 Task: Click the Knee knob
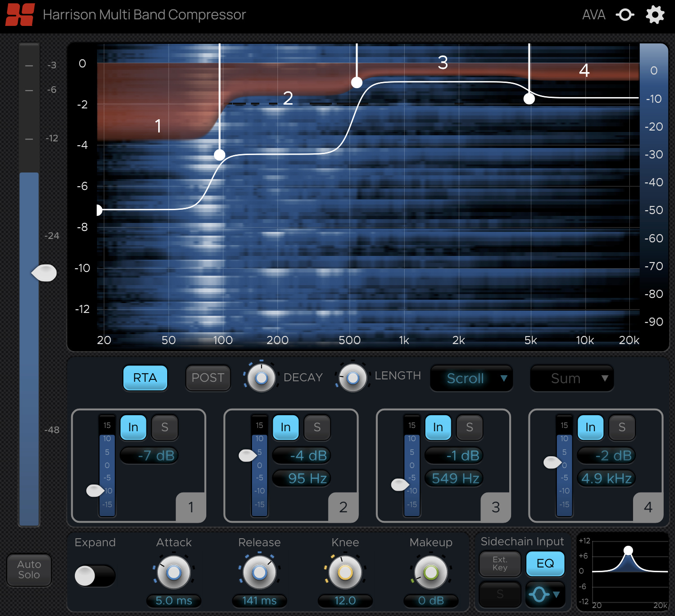(x=345, y=573)
